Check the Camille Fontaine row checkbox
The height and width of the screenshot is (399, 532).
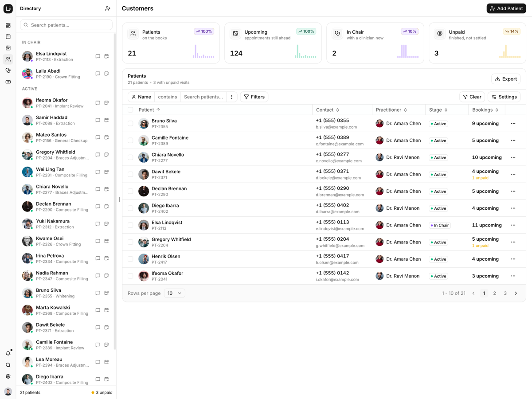[x=130, y=141]
